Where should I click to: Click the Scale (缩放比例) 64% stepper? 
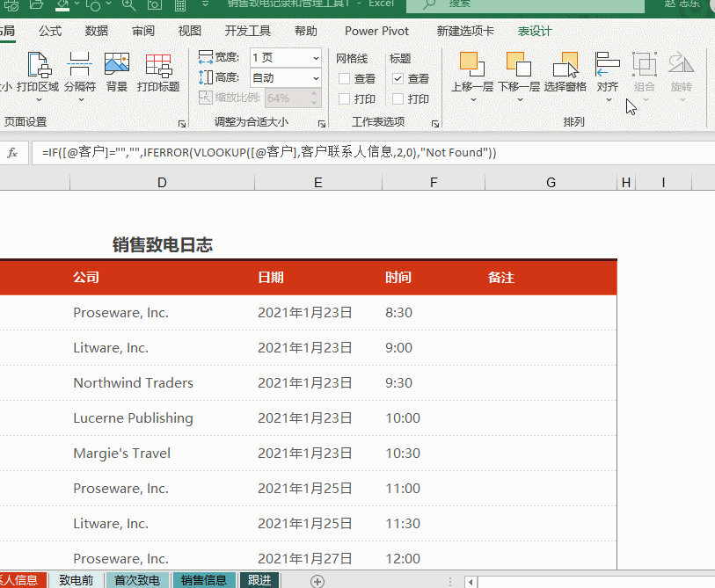coord(314,98)
